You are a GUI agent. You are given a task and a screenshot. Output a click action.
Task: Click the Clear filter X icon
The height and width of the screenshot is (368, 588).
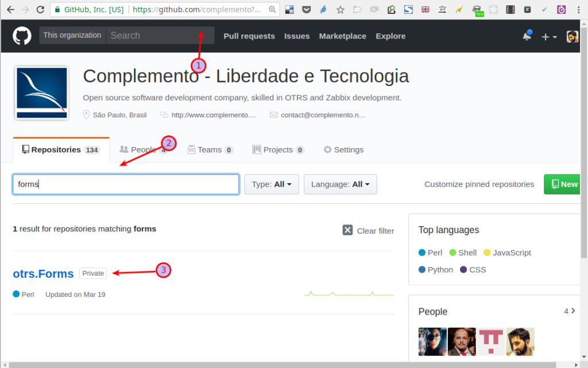coord(347,230)
